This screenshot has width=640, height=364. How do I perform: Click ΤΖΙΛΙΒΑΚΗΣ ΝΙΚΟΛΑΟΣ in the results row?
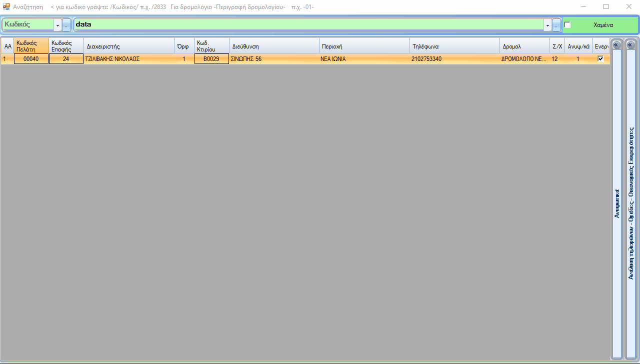click(113, 59)
